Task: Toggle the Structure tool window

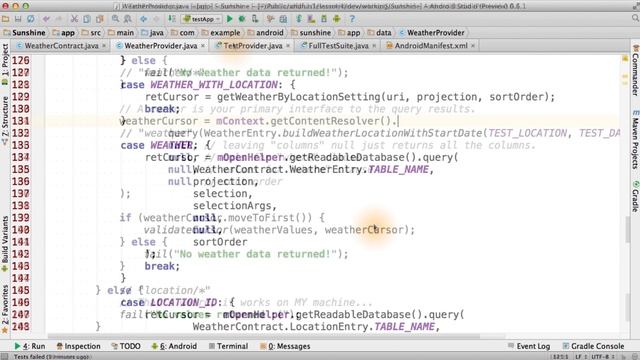Action: [x=5, y=121]
